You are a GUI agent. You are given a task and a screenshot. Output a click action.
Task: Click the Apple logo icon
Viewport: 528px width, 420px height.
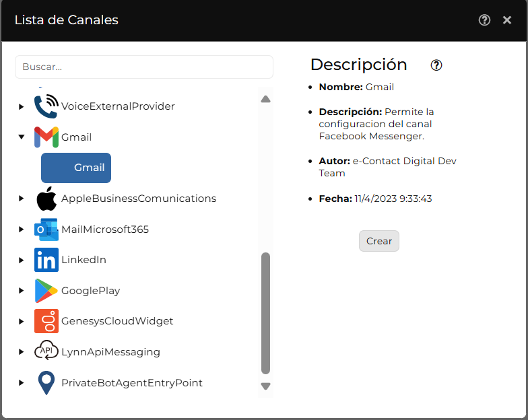pos(46,199)
